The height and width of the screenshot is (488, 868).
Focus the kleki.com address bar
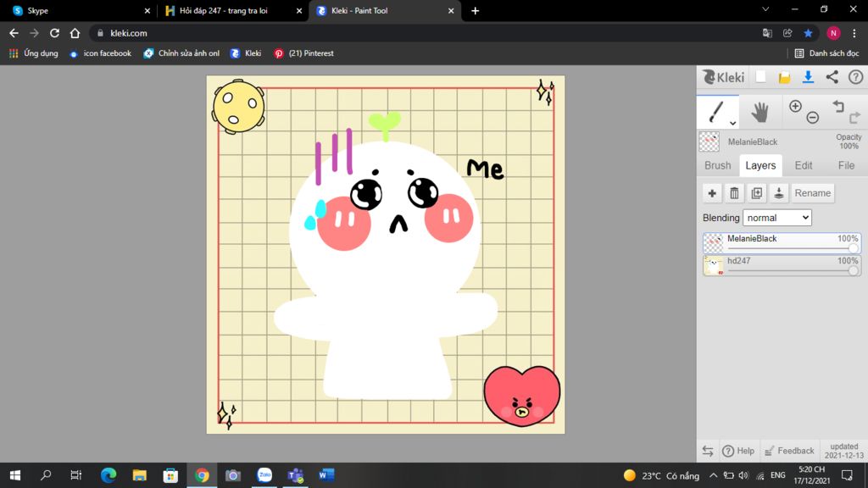tap(426, 33)
